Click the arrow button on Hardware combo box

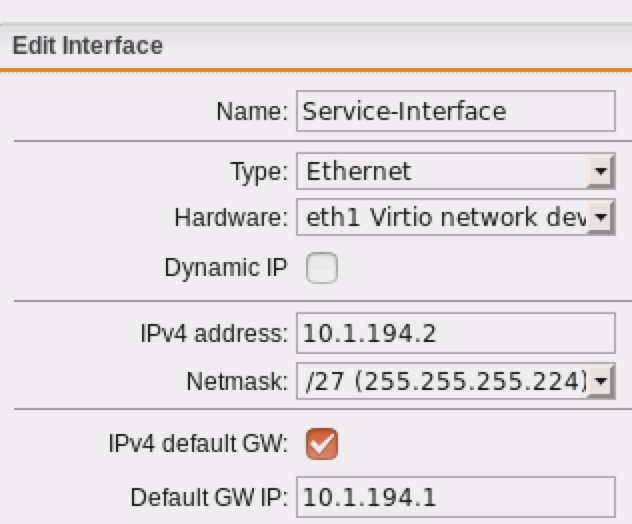coord(601,217)
